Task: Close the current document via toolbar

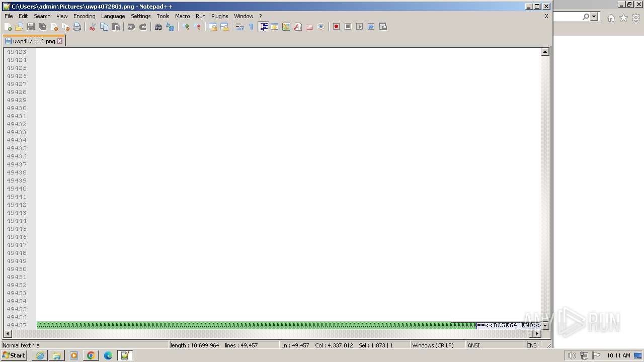Action: tap(54, 27)
